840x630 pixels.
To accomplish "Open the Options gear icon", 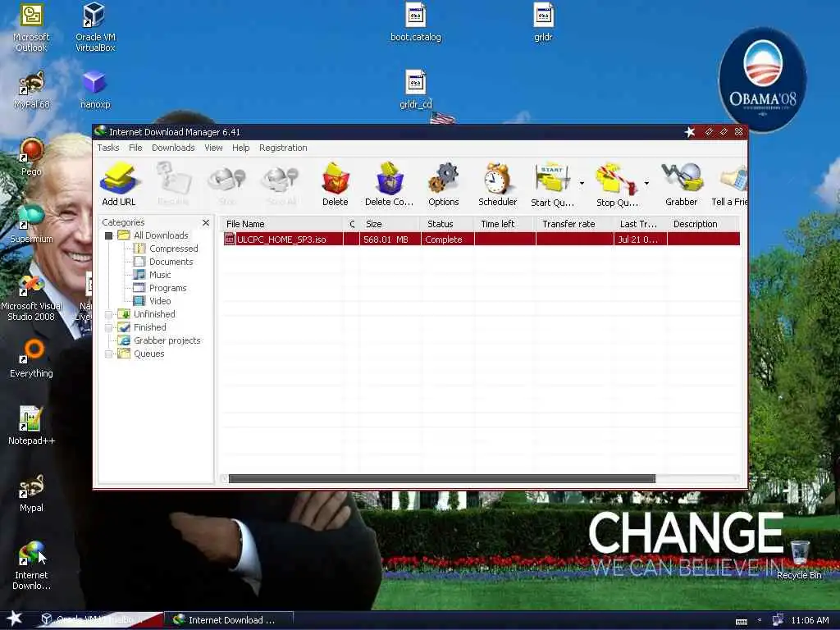I will coord(444,184).
